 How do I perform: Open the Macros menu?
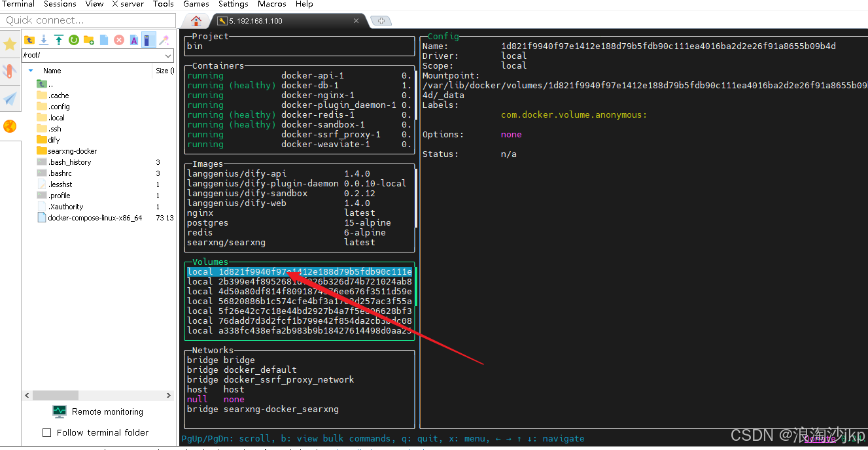pos(272,4)
